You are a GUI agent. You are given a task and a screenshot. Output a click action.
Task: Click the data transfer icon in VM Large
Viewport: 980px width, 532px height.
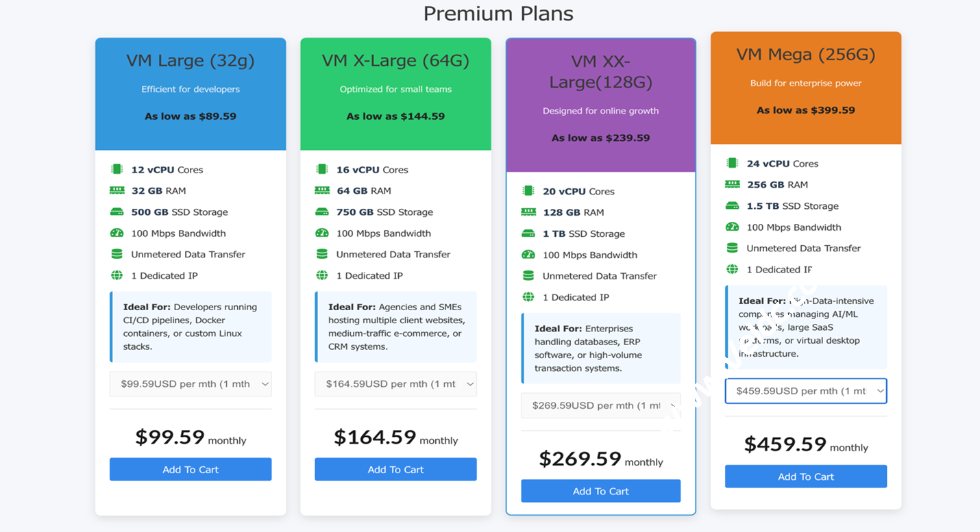coord(117,254)
